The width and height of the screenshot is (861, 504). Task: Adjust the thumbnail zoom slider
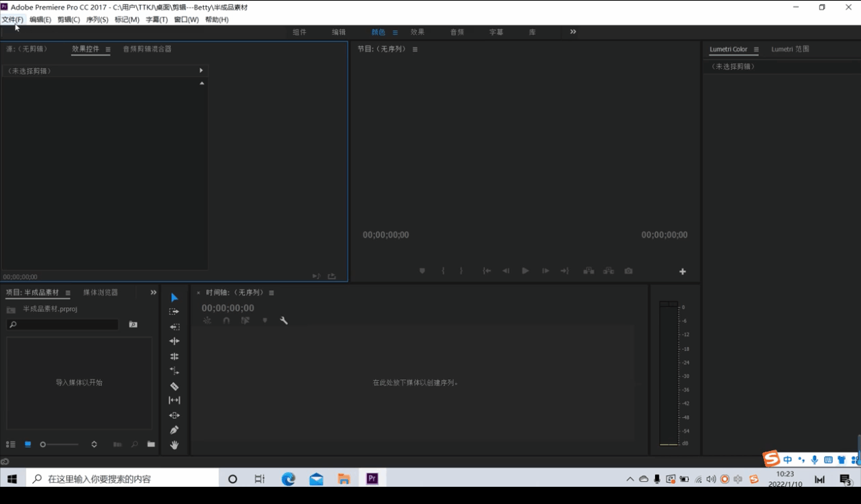pyautogui.click(x=60, y=445)
